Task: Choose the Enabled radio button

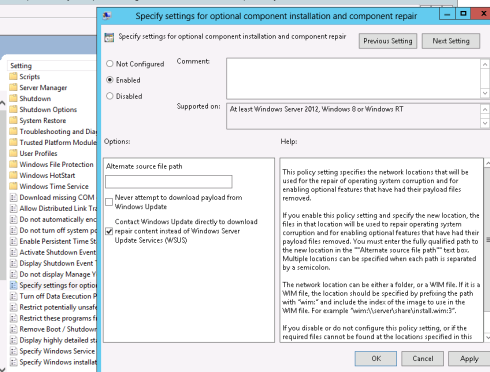Action: pos(110,80)
